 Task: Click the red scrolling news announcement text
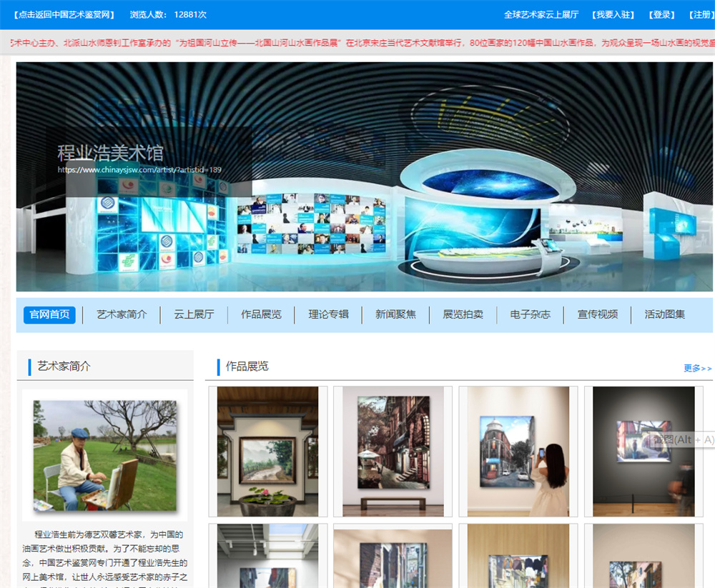pos(363,43)
